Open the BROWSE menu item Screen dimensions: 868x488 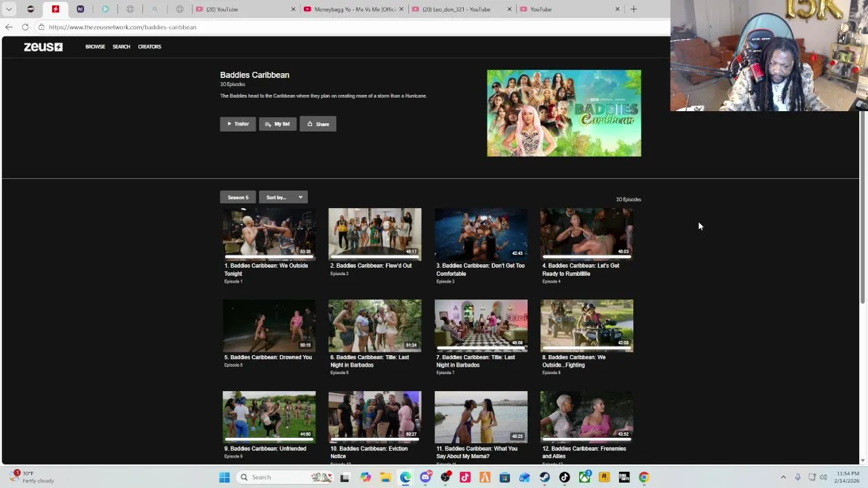click(95, 47)
